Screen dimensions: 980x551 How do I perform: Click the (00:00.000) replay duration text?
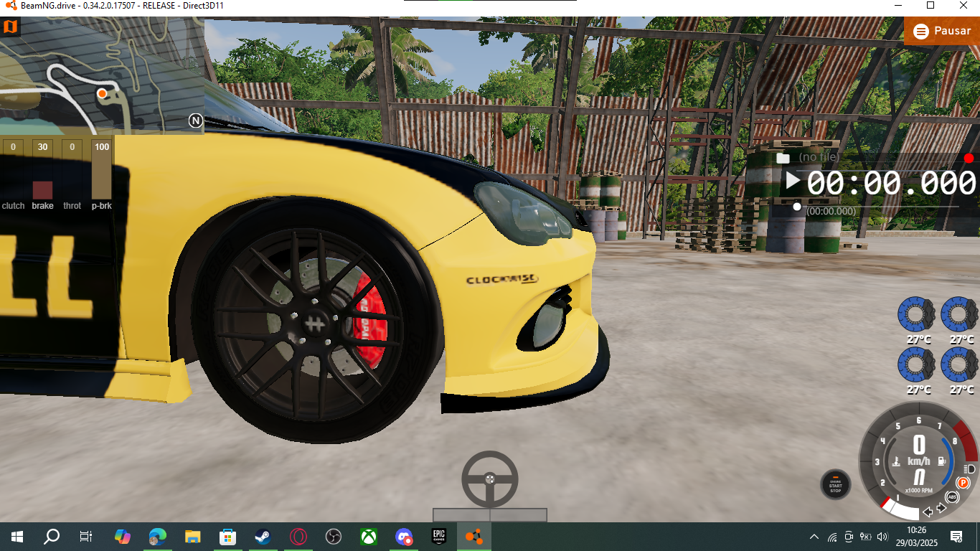831,212
